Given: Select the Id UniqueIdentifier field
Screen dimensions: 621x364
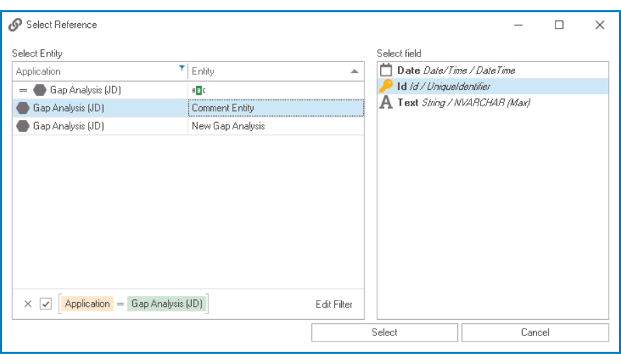Looking at the screenshot, I should pyautogui.click(x=493, y=87).
